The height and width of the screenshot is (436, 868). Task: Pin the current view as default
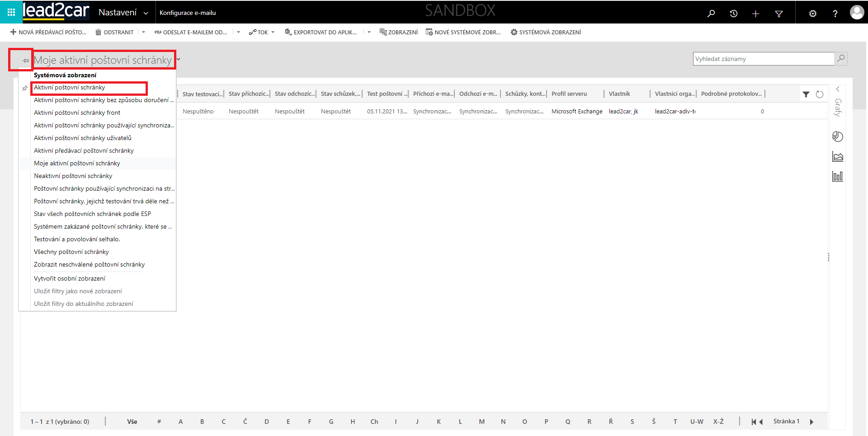25,61
